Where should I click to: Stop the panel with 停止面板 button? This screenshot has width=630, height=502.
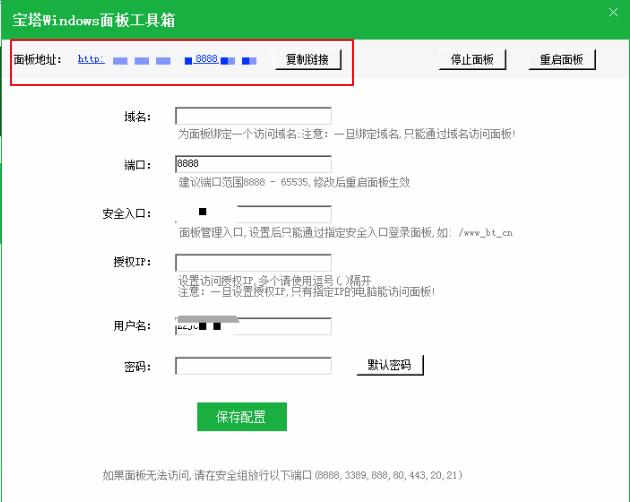click(472, 60)
